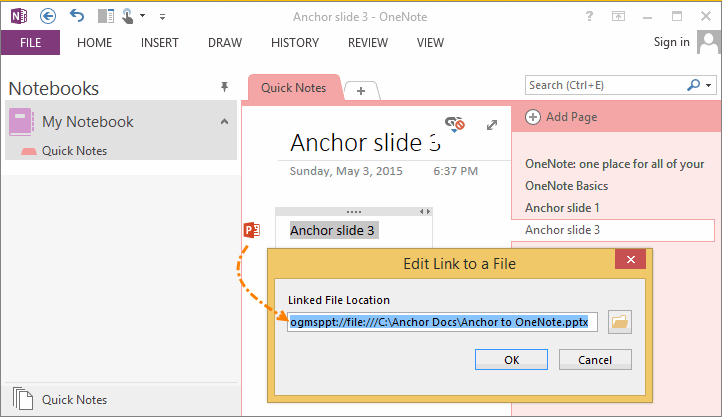Click the Back arrow in quick access toolbar

coord(48,17)
